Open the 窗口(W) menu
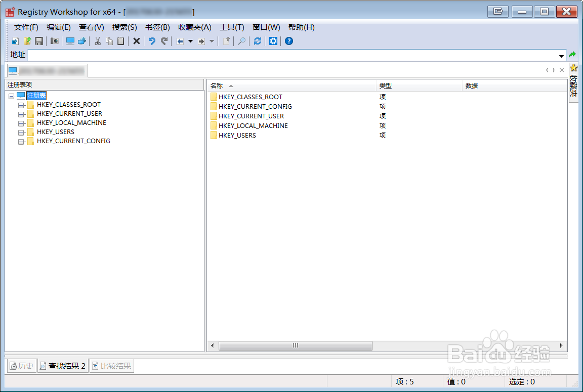 tap(266, 27)
